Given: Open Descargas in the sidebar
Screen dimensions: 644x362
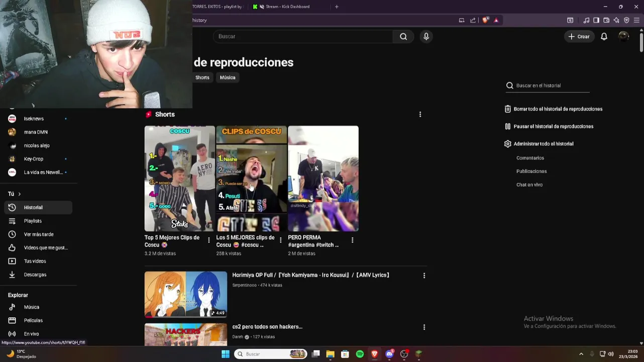Looking at the screenshot, I should (38, 275).
